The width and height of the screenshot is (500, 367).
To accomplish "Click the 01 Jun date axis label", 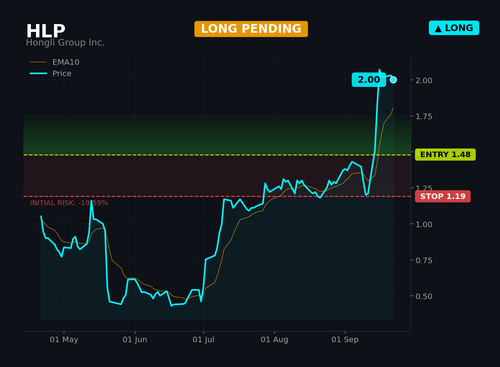I will [x=135, y=340].
